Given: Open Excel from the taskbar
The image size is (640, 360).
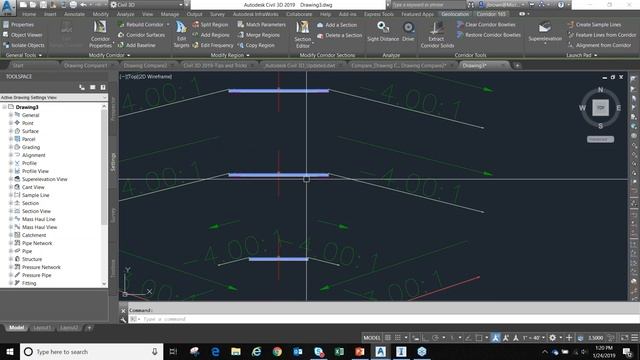Looking at the screenshot, I should click(x=339, y=351).
